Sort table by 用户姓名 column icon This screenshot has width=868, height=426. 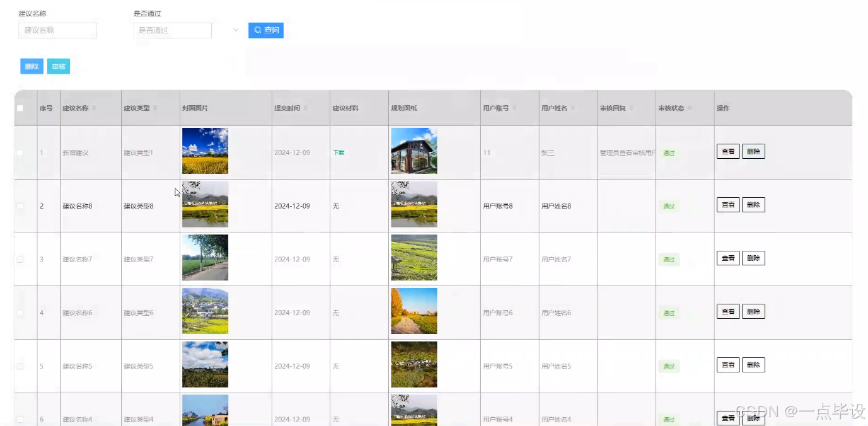tap(573, 108)
